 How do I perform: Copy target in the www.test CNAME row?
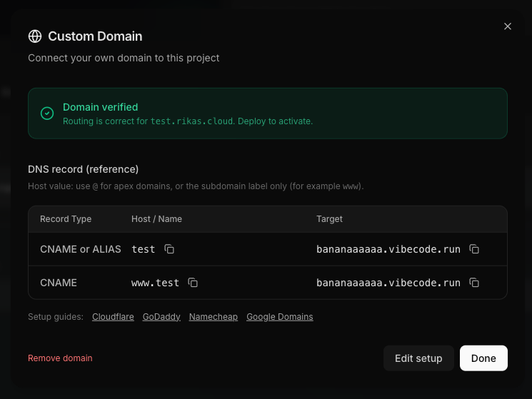[474, 283]
